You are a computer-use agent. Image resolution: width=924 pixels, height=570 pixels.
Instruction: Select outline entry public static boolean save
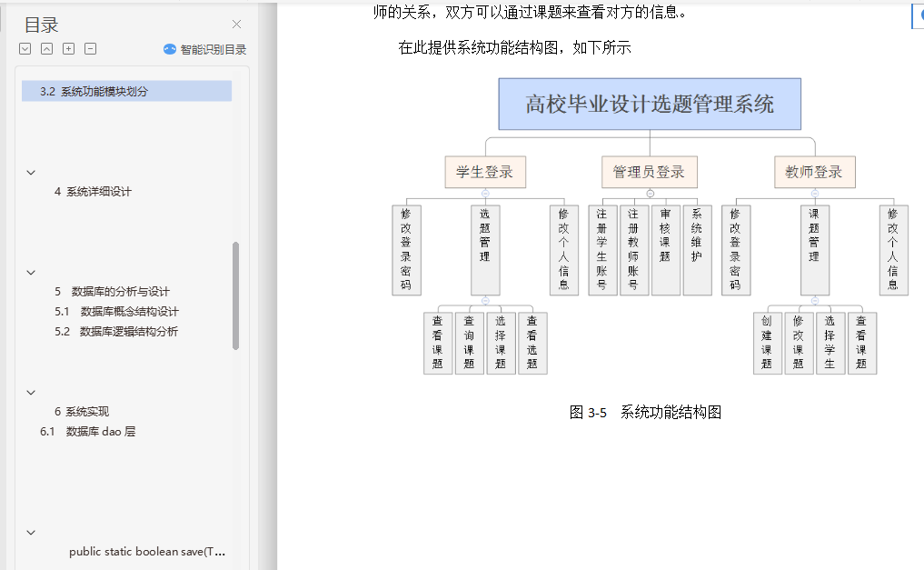point(147,552)
